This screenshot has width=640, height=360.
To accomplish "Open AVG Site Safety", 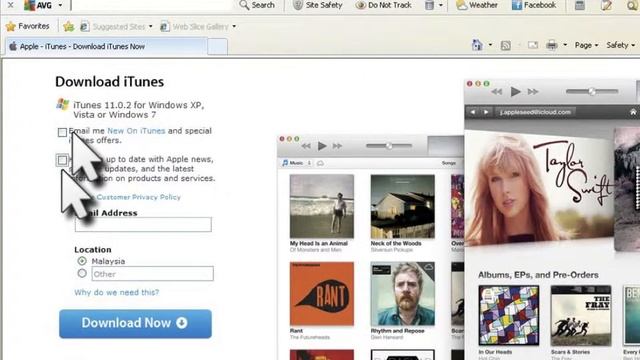I will click(x=318, y=5).
